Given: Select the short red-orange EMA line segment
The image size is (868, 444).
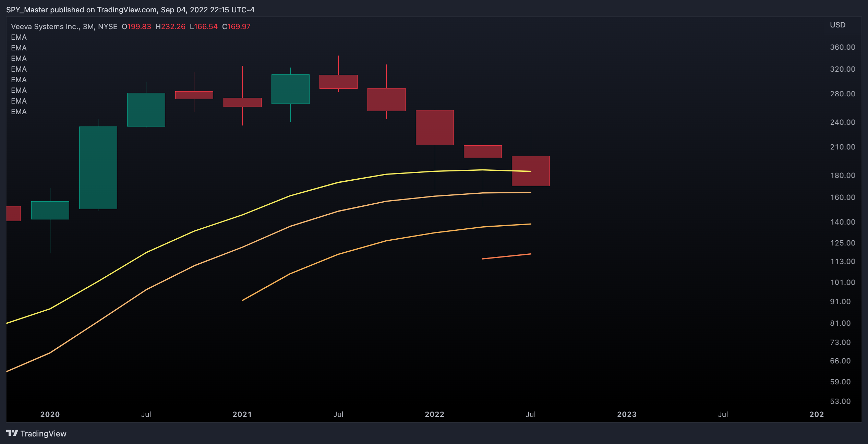Looking at the screenshot, I should (x=507, y=256).
